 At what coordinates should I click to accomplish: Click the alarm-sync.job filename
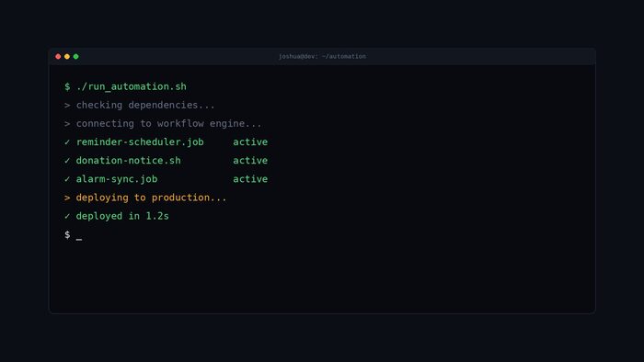pyautogui.click(x=117, y=179)
